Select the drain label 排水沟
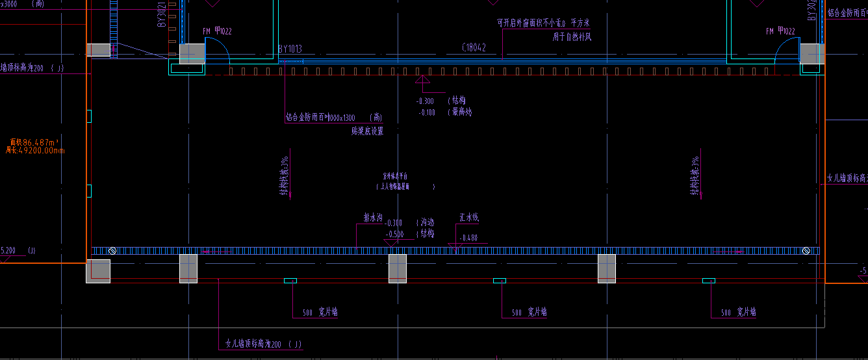The height and width of the screenshot is (360, 868). (x=373, y=219)
